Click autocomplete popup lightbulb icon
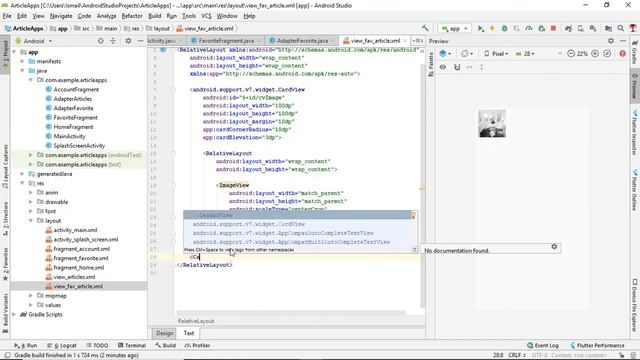Screen dimensions: 640x360 pos(413,215)
